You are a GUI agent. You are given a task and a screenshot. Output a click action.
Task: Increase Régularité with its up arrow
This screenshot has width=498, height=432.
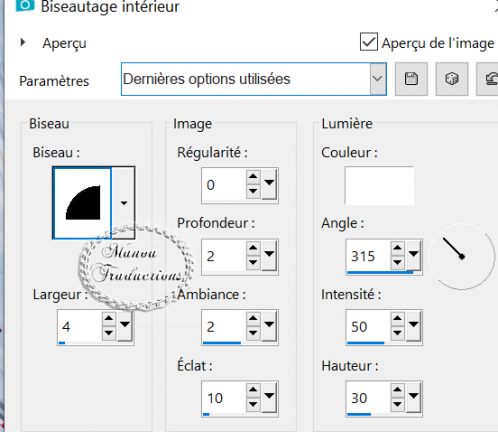253,176
